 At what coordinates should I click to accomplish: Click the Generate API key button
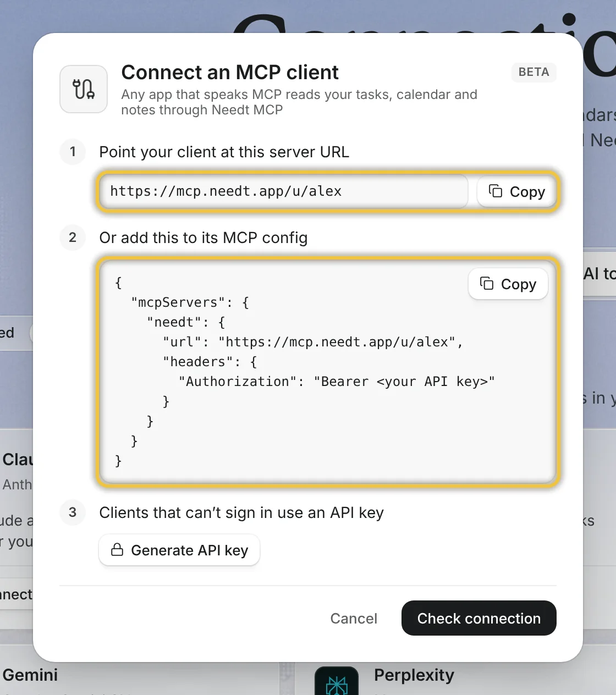[x=179, y=550]
